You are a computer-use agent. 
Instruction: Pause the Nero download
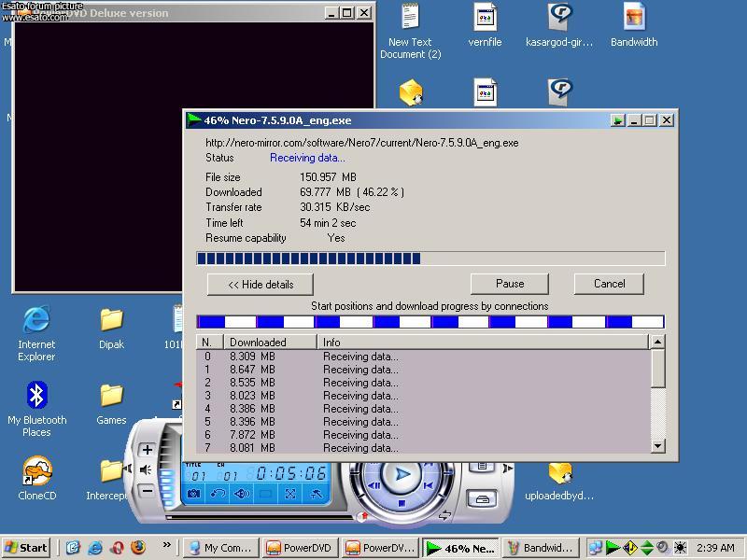click(509, 284)
